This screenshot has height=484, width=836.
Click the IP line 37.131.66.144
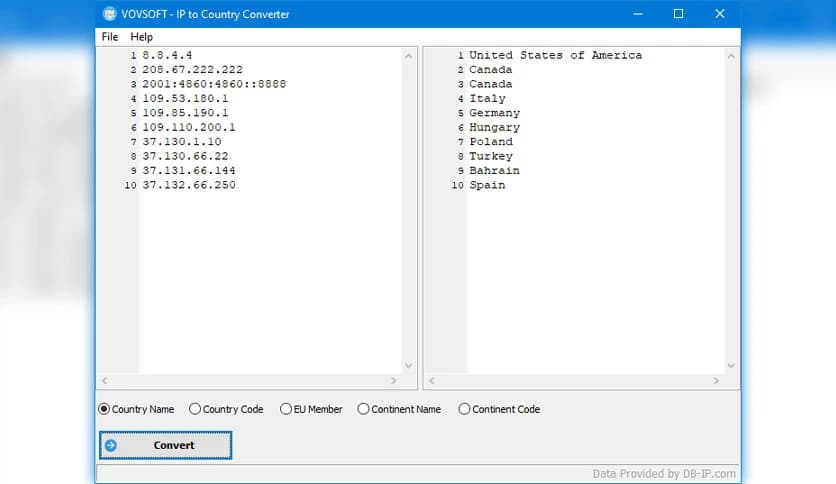(x=189, y=171)
